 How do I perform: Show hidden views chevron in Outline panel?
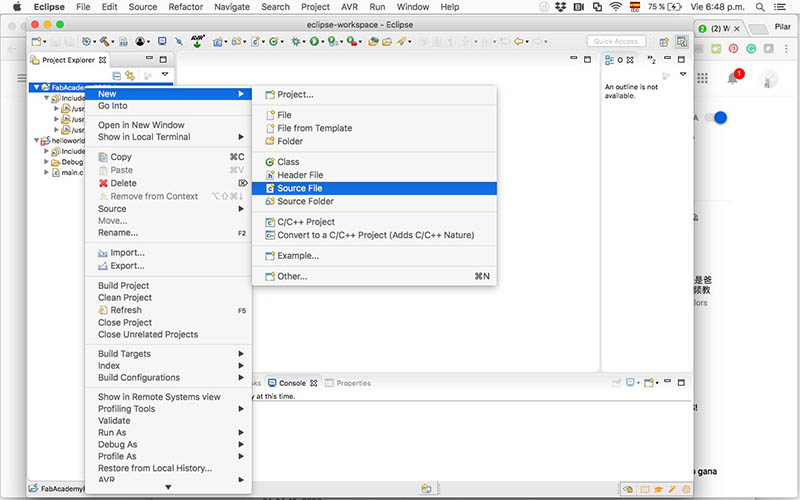pyautogui.click(x=652, y=60)
